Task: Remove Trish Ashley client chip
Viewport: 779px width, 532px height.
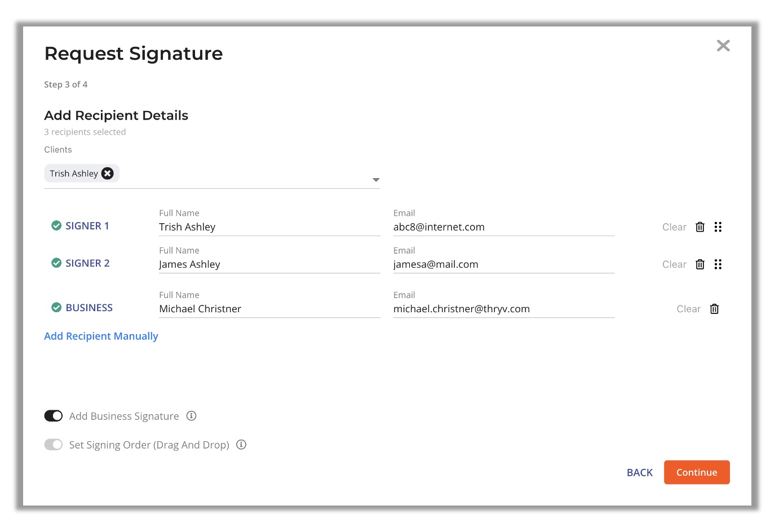Action: point(107,174)
